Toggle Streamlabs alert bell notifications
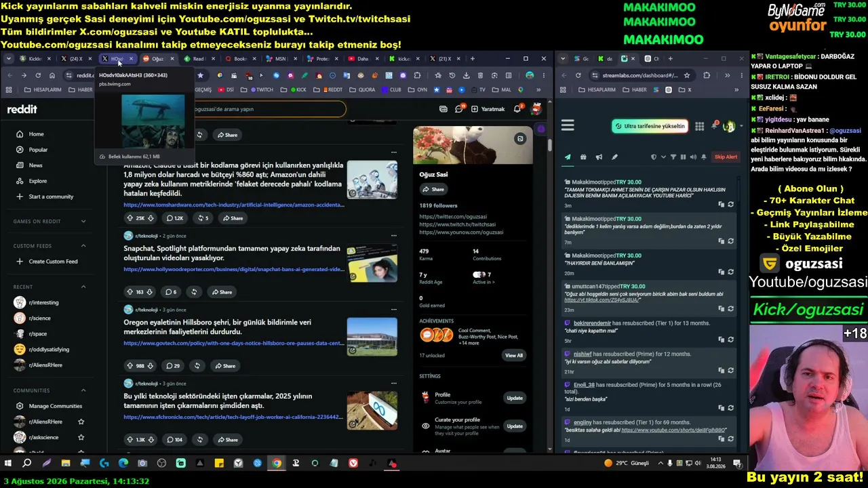 tap(704, 157)
